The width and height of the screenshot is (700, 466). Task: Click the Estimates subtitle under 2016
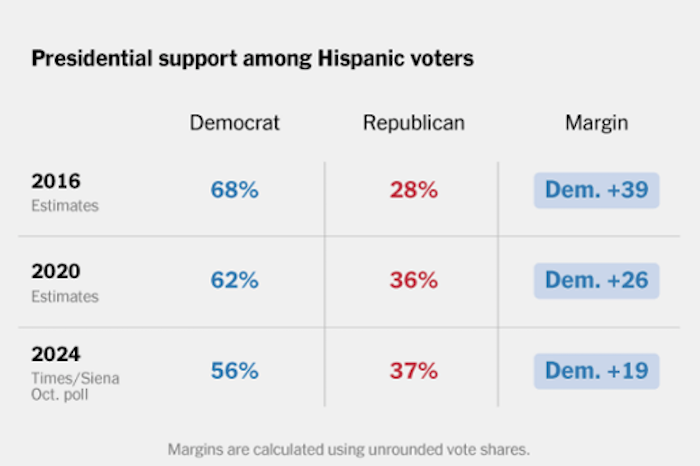[x=65, y=205]
